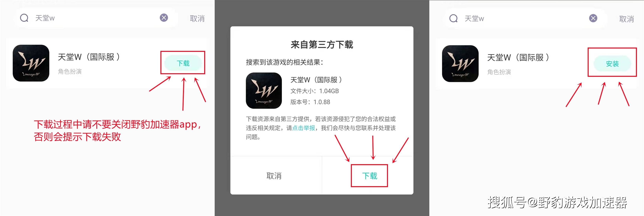Click the 角色扮演 category label in left result

[x=70, y=71]
